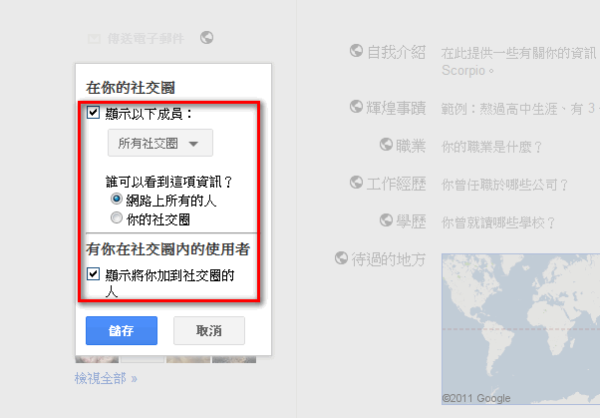Click the 你的職業是什麼 field
Viewport: 600px width, 418px height.
click(x=492, y=147)
